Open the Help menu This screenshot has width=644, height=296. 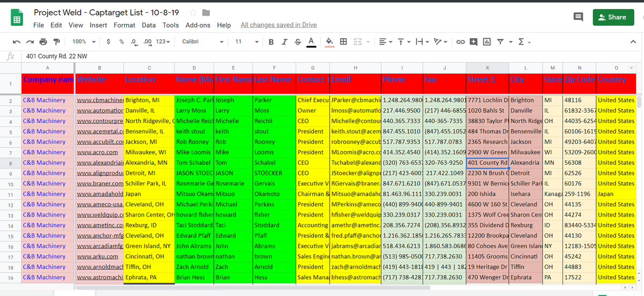pyautogui.click(x=224, y=25)
